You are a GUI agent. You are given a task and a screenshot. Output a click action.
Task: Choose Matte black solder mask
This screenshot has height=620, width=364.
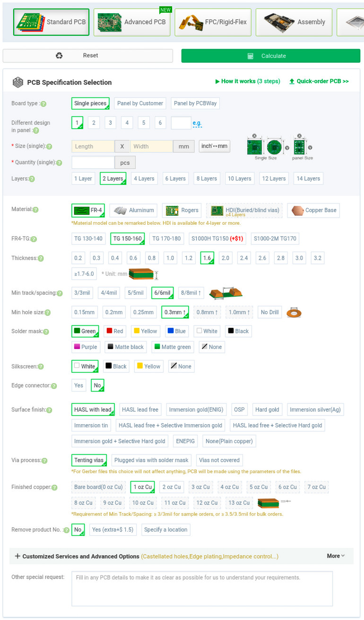point(125,347)
